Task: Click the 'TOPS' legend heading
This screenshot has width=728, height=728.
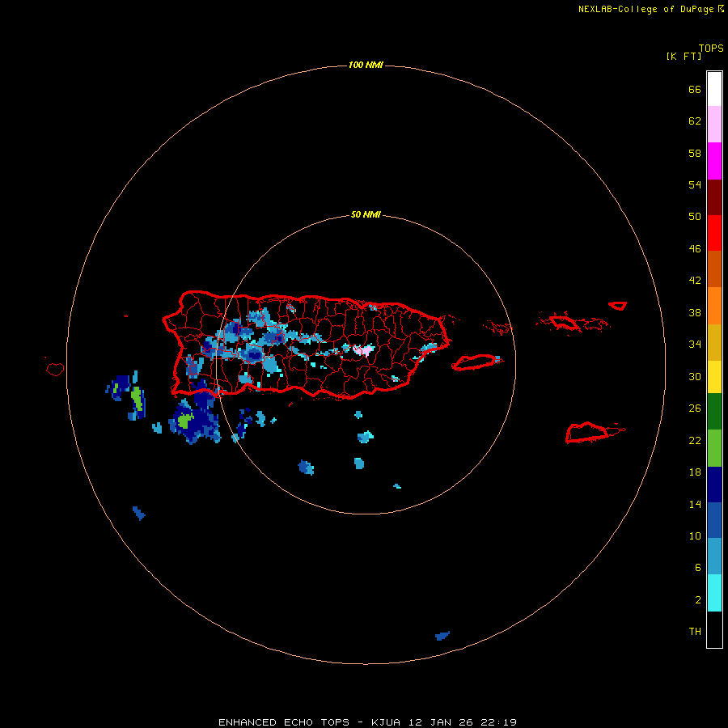Action: [x=711, y=48]
